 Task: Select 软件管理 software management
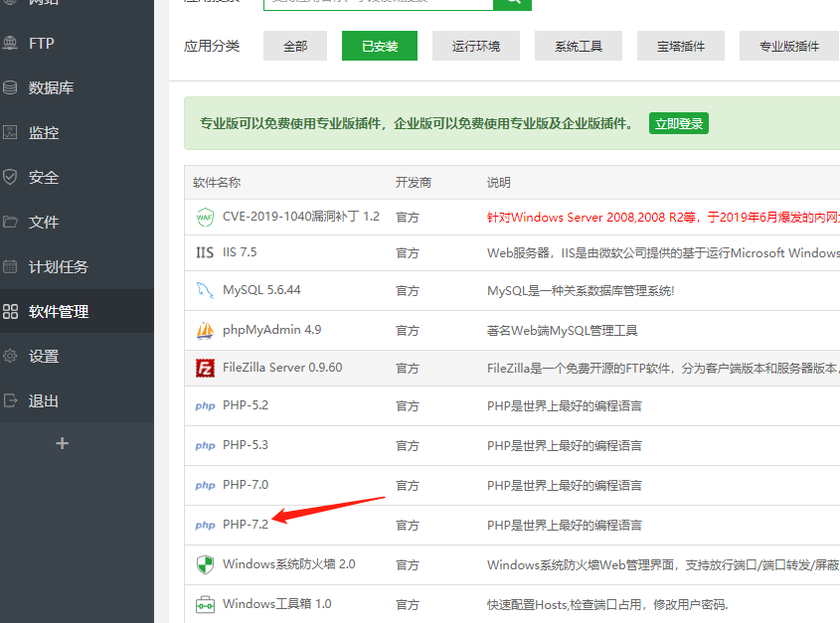coord(59,311)
